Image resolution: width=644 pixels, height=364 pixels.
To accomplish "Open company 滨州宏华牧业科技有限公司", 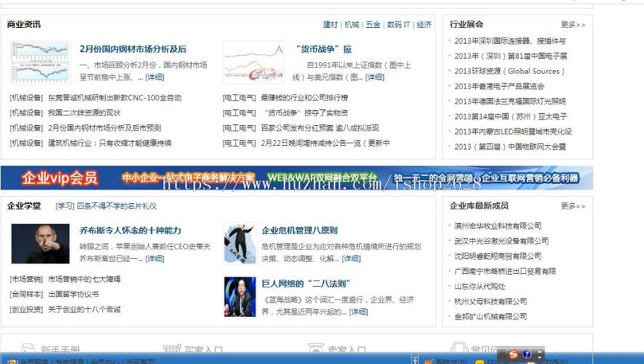I will tap(497, 226).
